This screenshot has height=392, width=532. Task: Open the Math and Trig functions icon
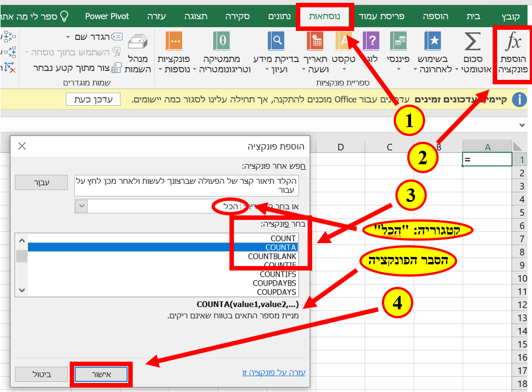tap(221, 41)
